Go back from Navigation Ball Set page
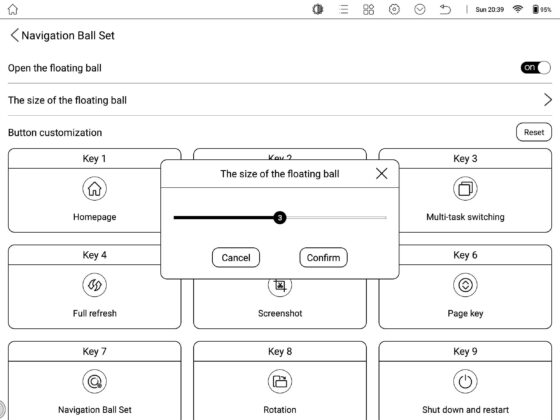The width and height of the screenshot is (560, 420). (x=14, y=35)
